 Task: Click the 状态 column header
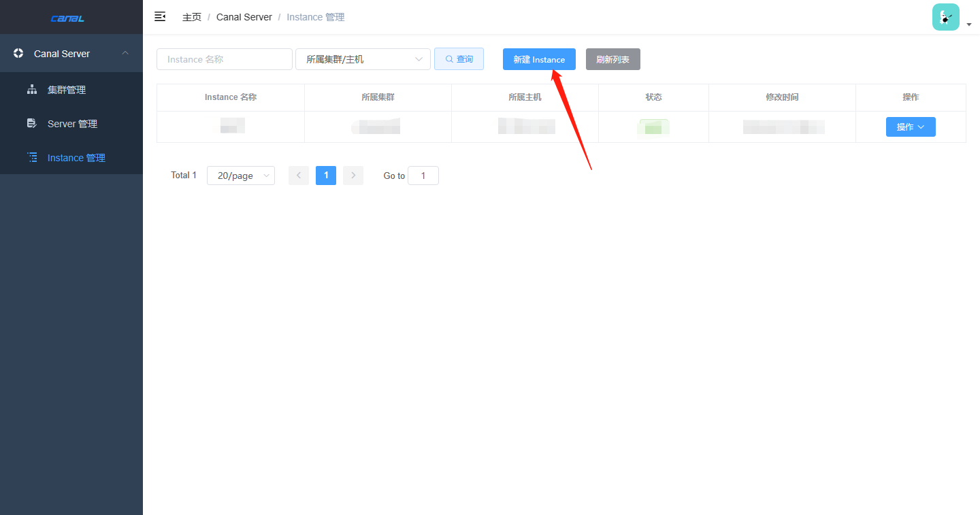[653, 97]
